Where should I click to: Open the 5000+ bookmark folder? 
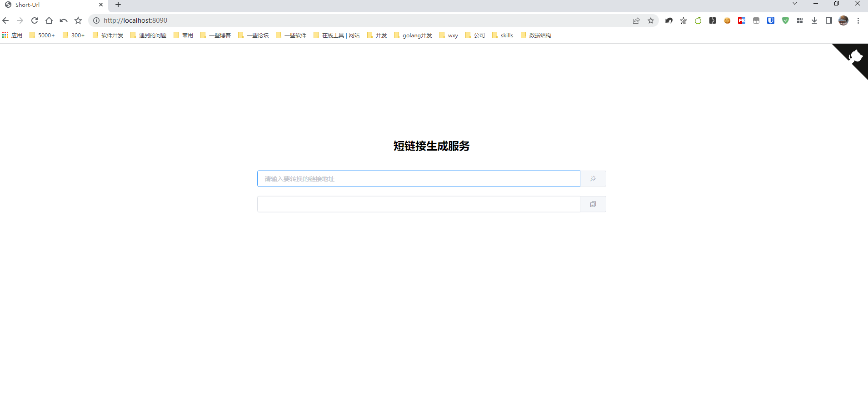[x=42, y=35]
